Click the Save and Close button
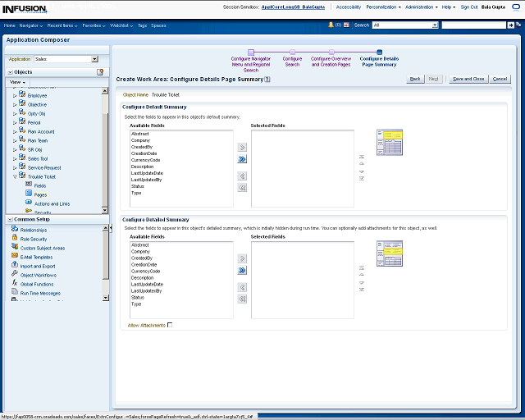 (x=468, y=79)
